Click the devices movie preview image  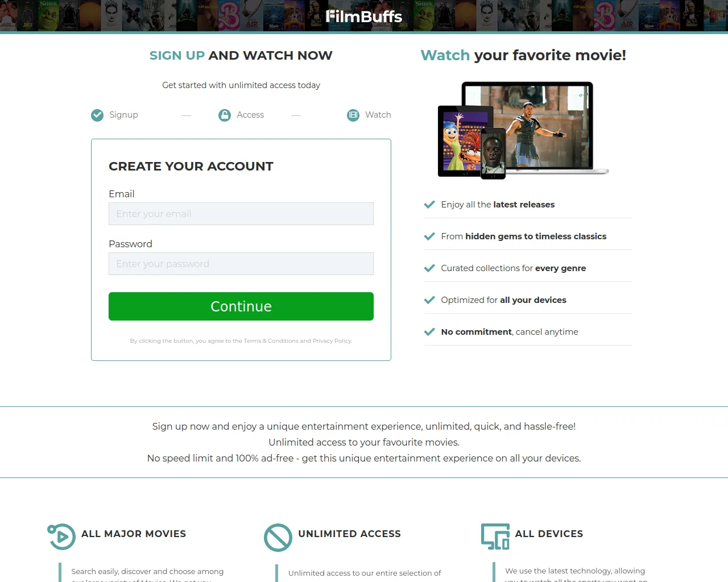(x=523, y=131)
